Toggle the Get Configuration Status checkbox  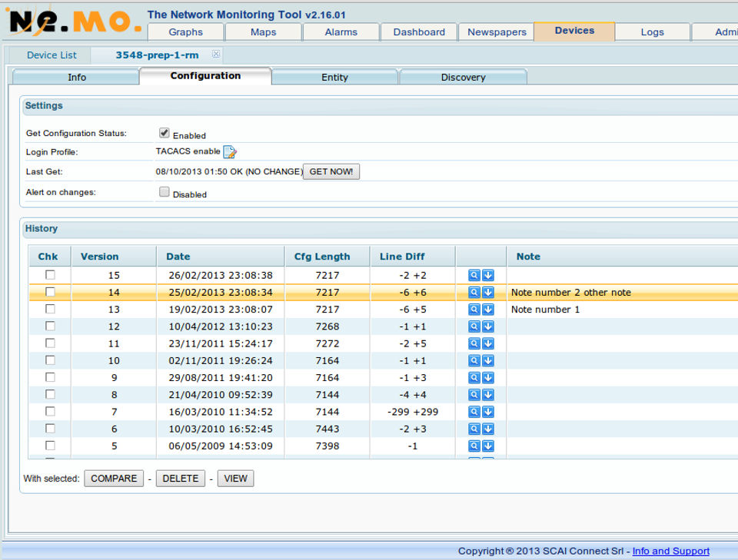[x=164, y=133]
